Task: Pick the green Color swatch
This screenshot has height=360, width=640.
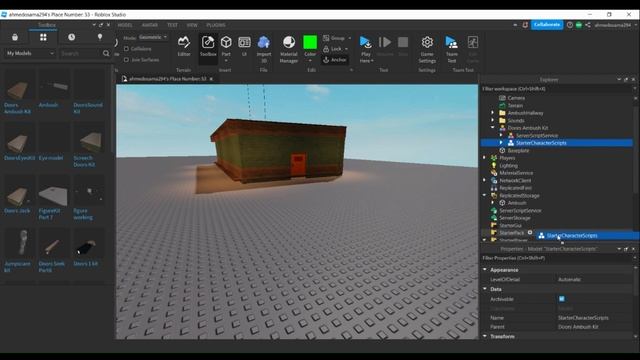Action: (310, 42)
